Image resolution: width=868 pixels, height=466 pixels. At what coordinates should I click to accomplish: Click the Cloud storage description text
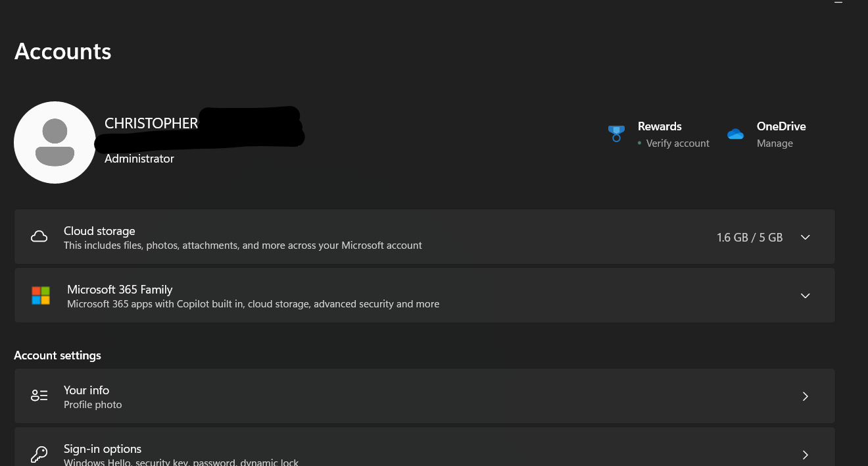pyautogui.click(x=243, y=246)
